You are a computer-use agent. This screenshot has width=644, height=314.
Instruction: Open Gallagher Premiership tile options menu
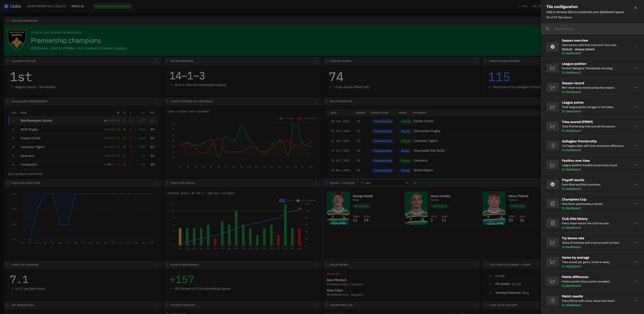(156, 101)
